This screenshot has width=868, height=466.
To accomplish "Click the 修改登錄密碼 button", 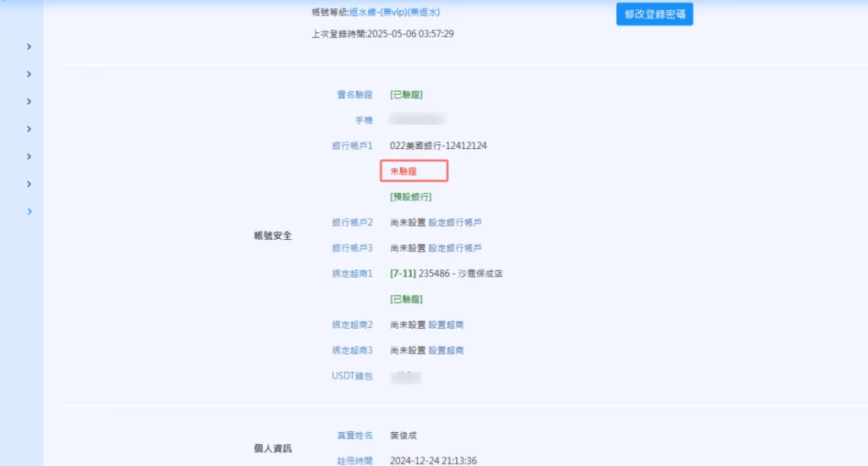I will pos(654,14).
